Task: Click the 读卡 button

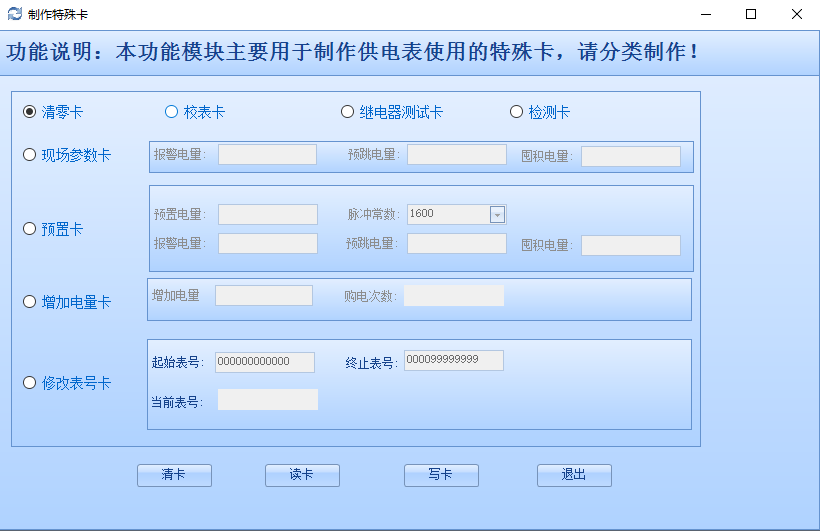Action: [x=302, y=475]
